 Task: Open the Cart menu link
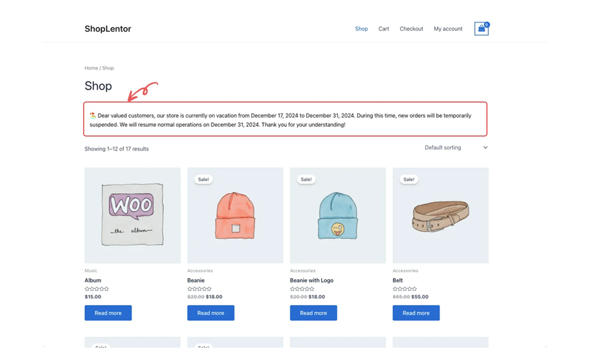point(383,29)
